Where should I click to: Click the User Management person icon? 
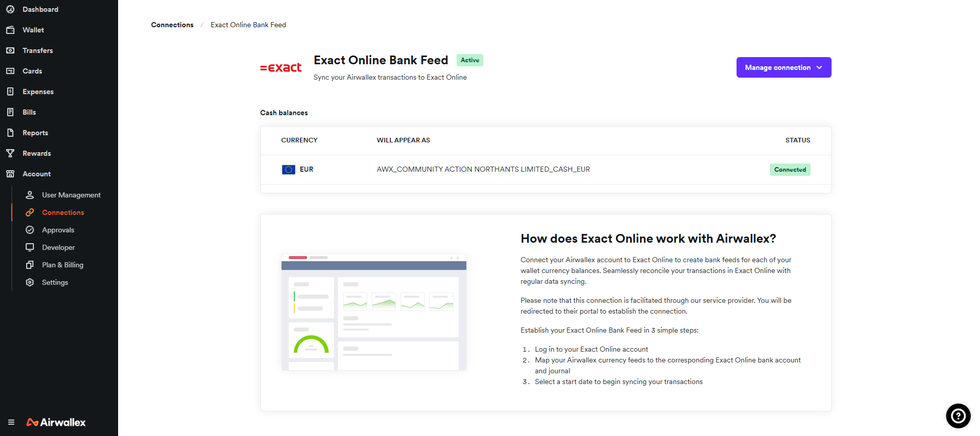tap(30, 195)
